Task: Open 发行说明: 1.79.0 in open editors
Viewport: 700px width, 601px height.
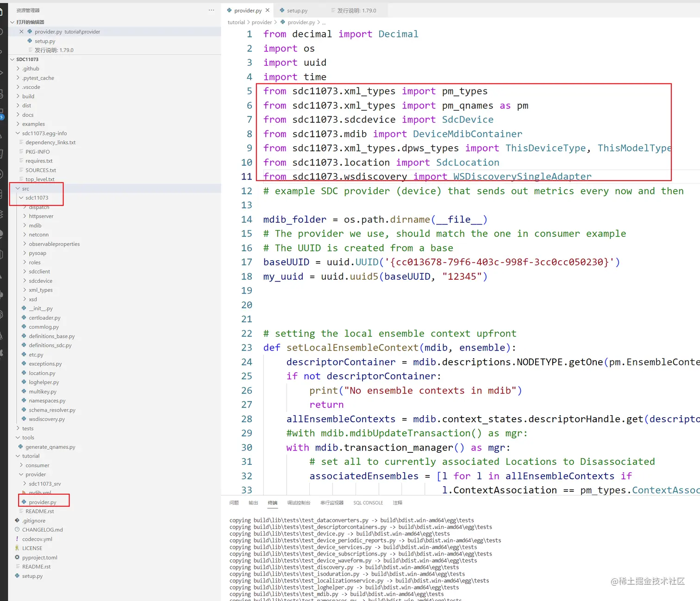Action: [x=54, y=50]
